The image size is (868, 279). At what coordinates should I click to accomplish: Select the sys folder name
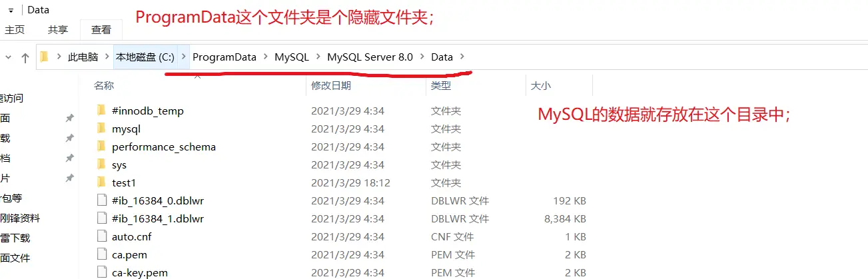click(x=119, y=164)
